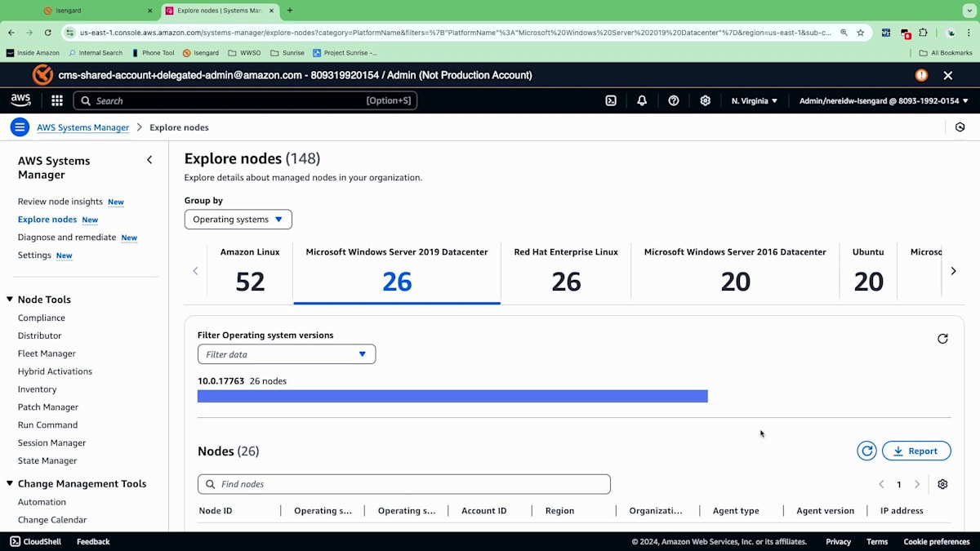Open Feedback in footer
The image size is (980, 551).
(93, 541)
